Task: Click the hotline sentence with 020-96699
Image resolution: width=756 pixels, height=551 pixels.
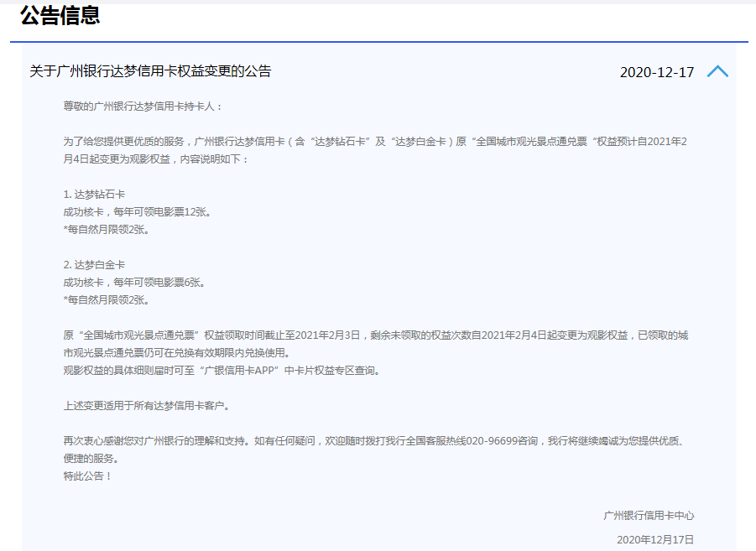Action: 373,450
